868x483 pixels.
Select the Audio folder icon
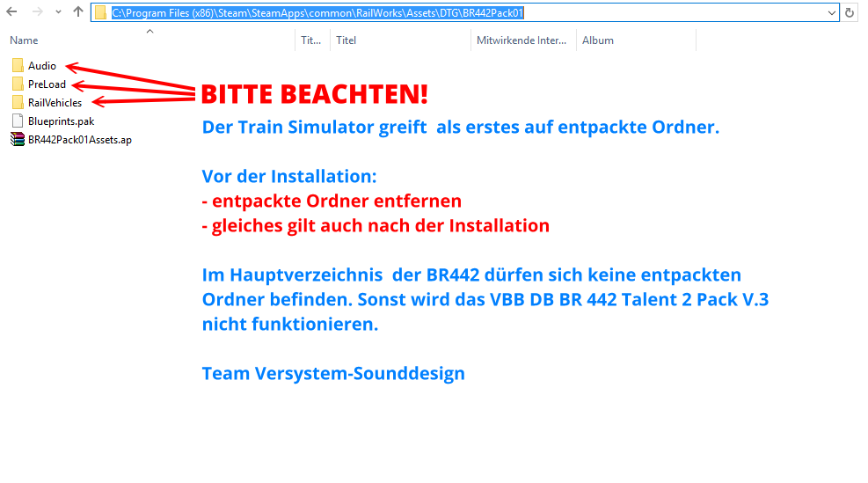click(18, 66)
